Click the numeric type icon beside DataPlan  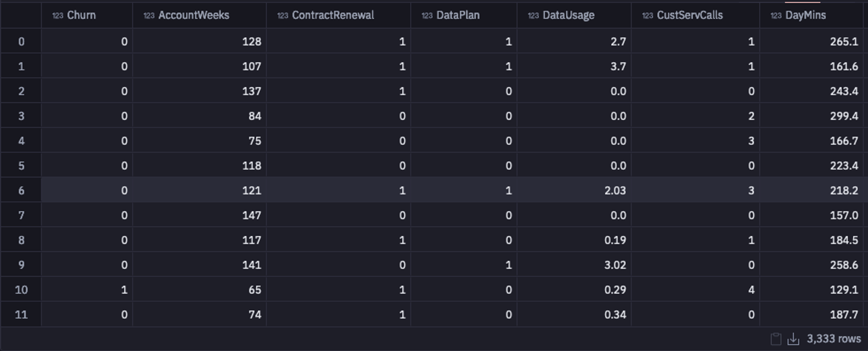coord(427,16)
